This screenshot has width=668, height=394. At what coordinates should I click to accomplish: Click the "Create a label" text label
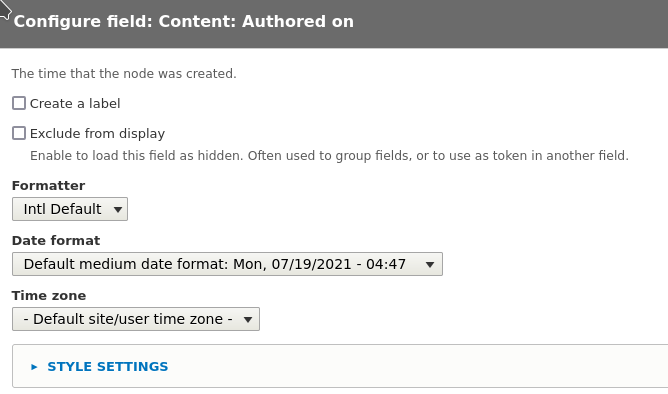coord(75,104)
